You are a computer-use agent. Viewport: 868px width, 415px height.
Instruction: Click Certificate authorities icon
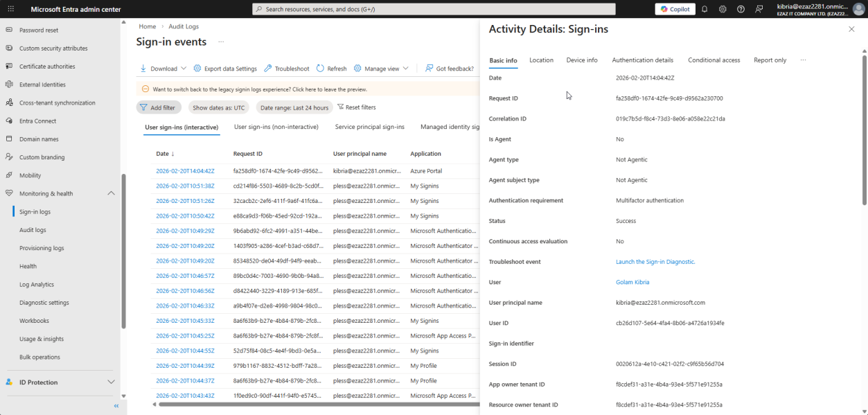tap(9, 67)
